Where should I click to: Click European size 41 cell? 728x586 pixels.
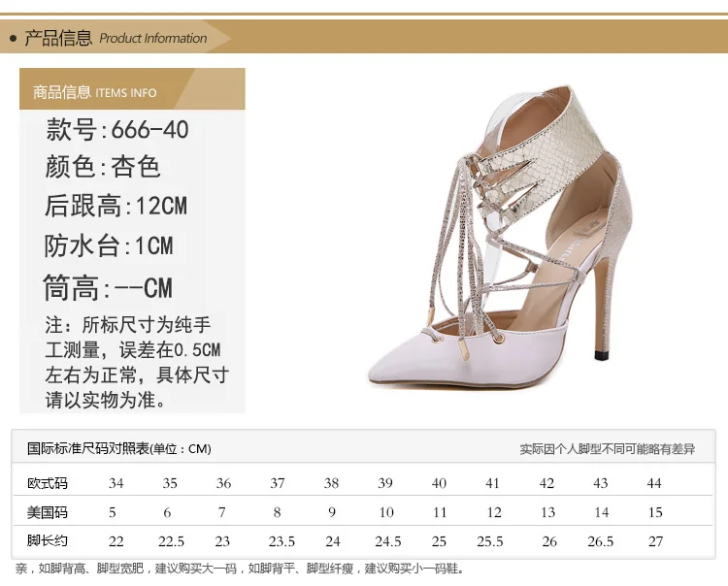point(492,483)
